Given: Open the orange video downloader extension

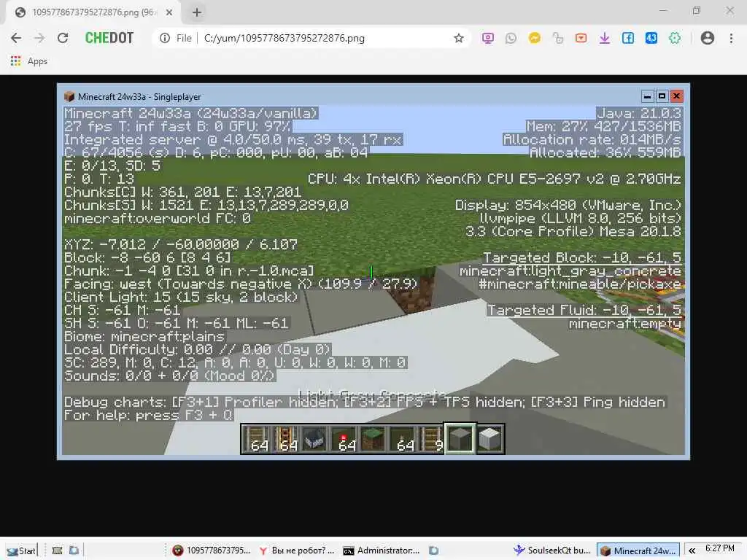Looking at the screenshot, I should [581, 38].
